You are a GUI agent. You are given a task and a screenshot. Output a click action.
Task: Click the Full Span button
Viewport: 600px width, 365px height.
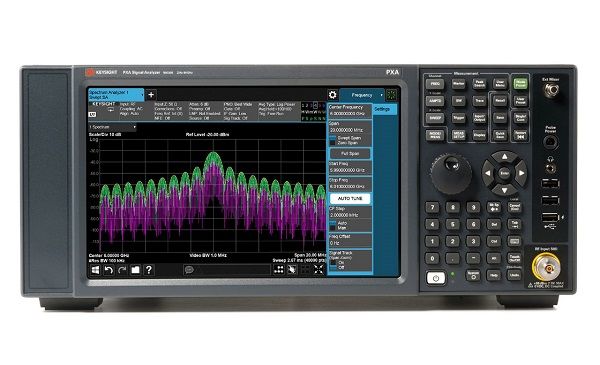pyautogui.click(x=350, y=153)
